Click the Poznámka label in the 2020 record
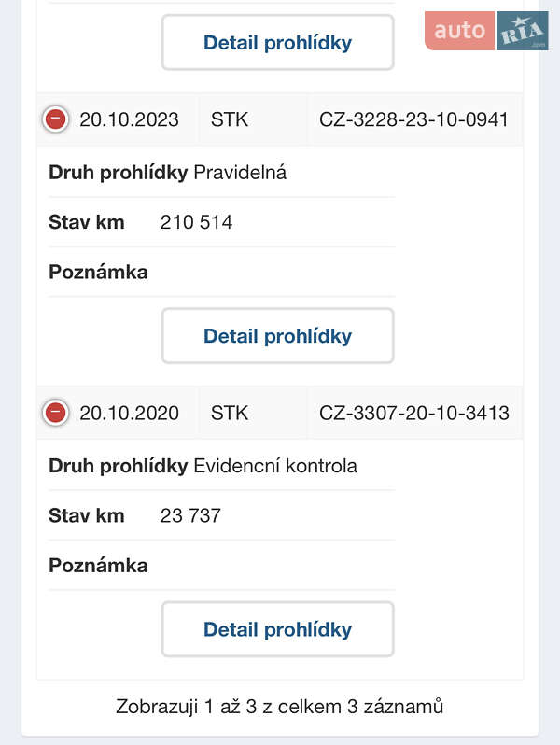 98,566
